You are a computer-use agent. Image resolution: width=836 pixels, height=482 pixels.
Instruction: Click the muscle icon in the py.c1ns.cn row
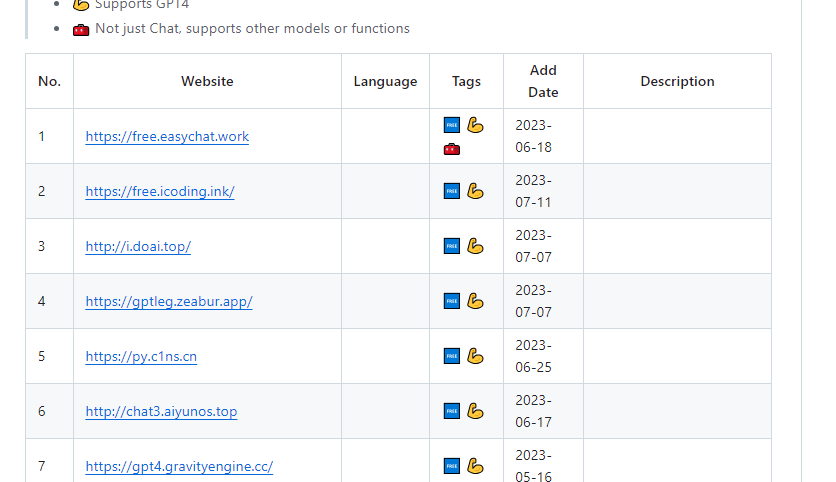[475, 356]
